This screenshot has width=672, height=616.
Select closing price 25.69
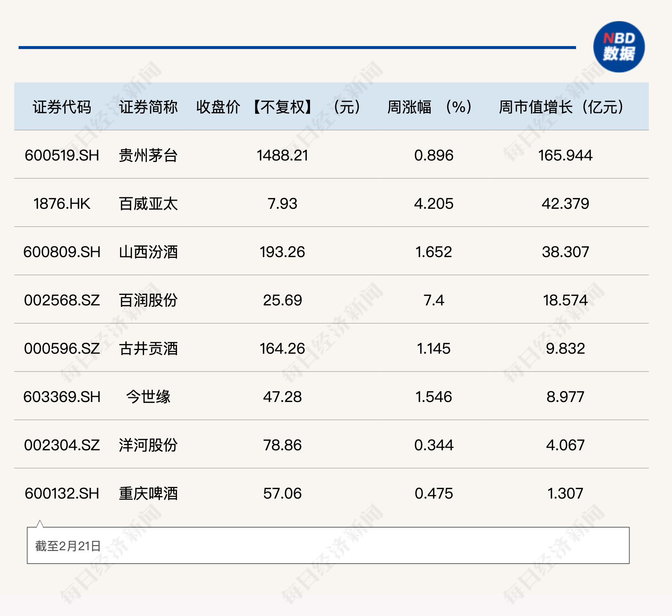[282, 300]
